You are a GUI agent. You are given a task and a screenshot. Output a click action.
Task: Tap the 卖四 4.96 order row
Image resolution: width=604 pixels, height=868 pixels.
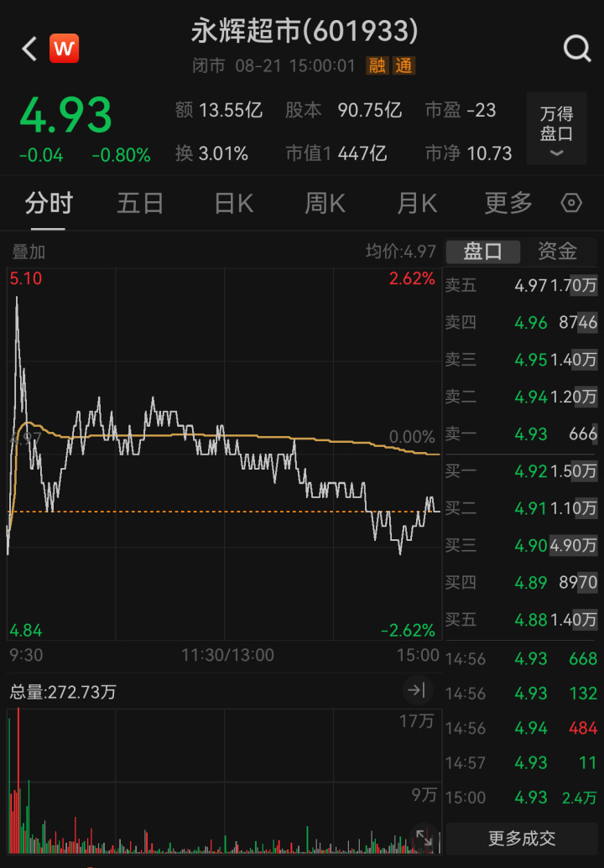tap(521, 322)
